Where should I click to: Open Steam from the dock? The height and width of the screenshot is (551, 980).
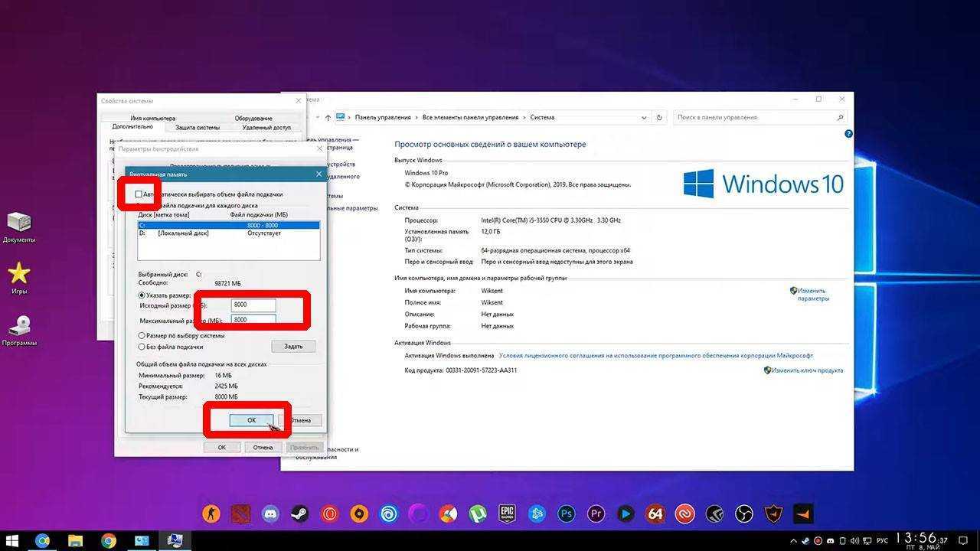(299, 514)
